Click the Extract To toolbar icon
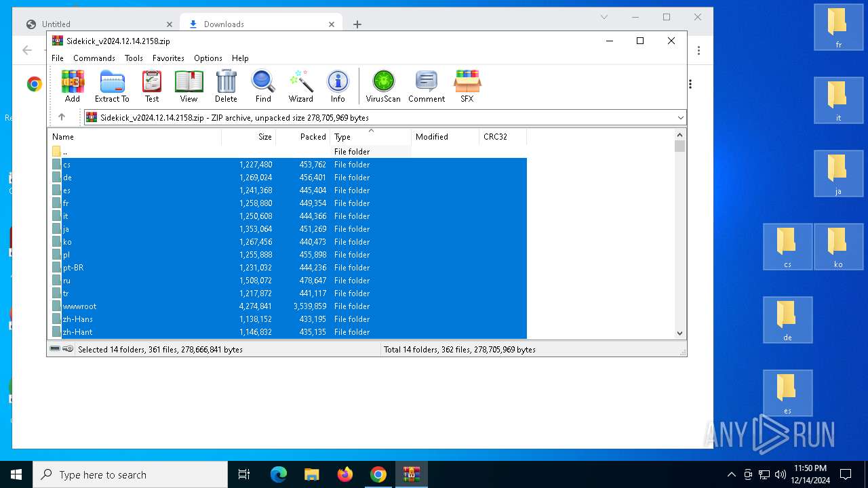The image size is (868, 488). pos(112,86)
